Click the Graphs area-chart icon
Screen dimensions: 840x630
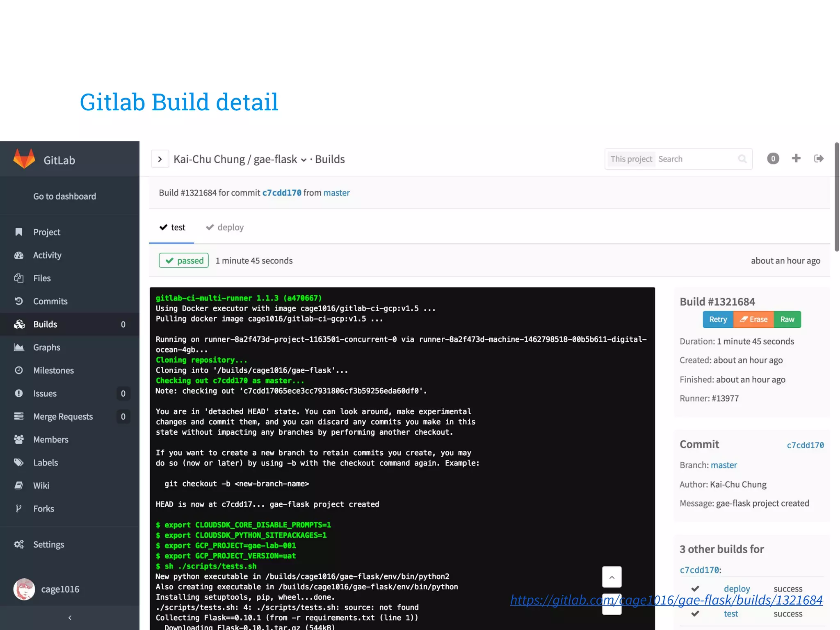pos(19,347)
